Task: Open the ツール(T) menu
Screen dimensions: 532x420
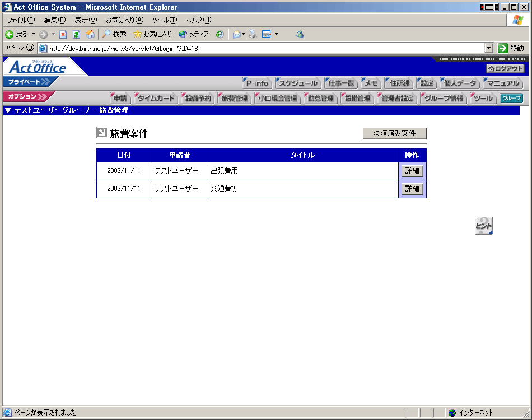Action: tap(165, 20)
